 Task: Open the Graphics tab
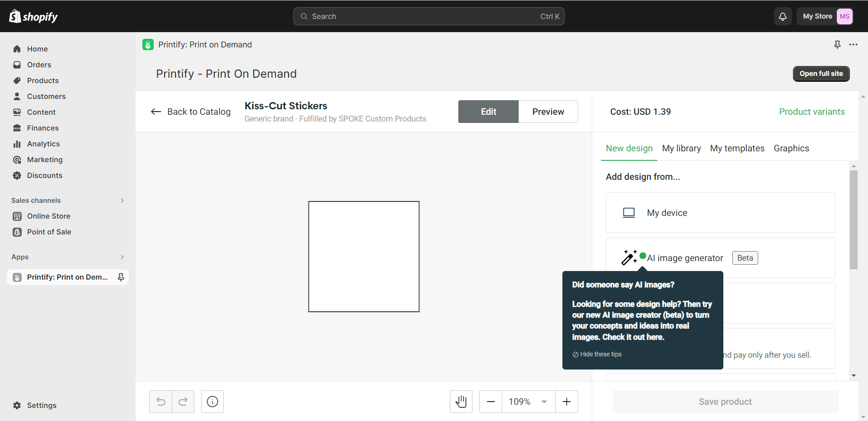click(792, 148)
